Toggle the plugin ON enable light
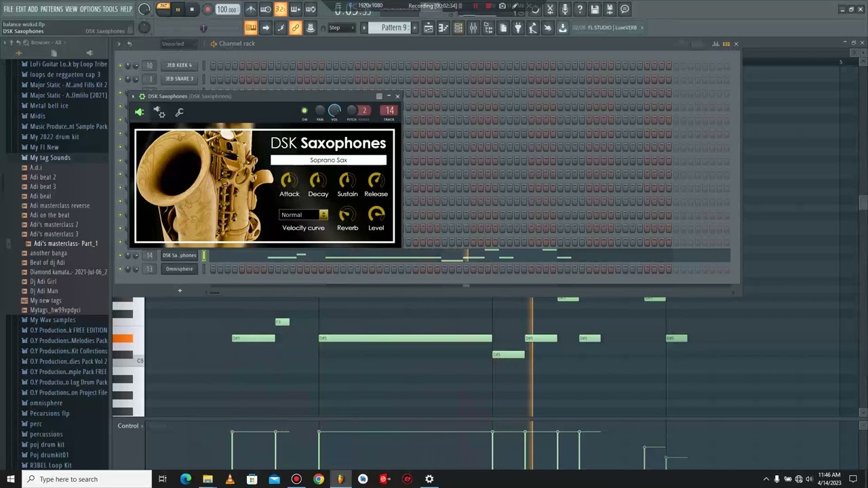 click(304, 110)
